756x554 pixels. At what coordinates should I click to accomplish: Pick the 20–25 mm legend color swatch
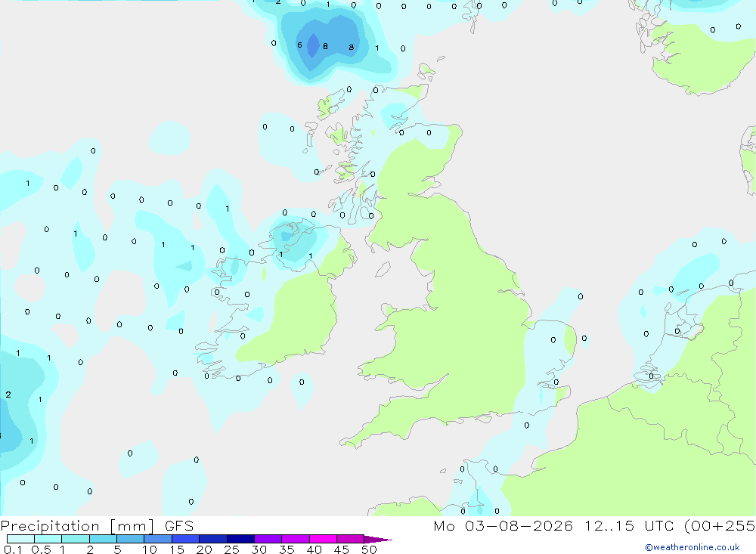click(212, 539)
